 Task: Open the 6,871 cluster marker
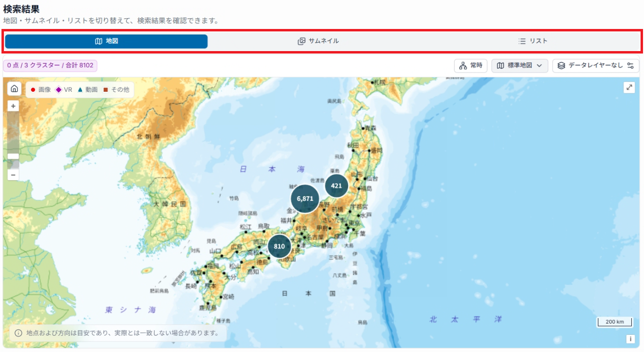pos(305,199)
